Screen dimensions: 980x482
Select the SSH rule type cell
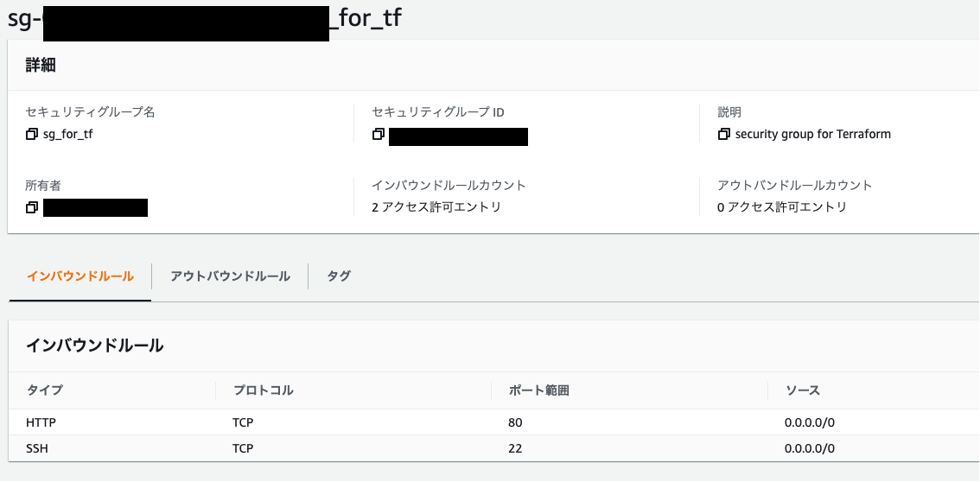click(x=38, y=449)
